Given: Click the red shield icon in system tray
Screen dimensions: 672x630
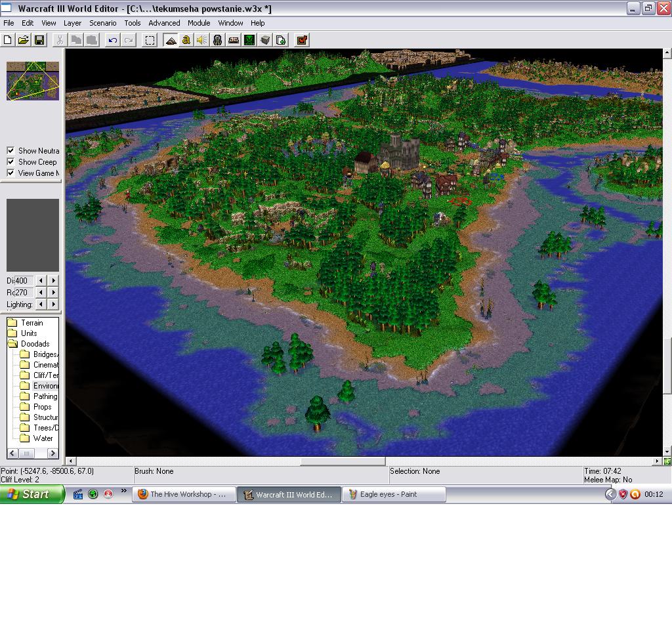Looking at the screenshot, I should [623, 495].
